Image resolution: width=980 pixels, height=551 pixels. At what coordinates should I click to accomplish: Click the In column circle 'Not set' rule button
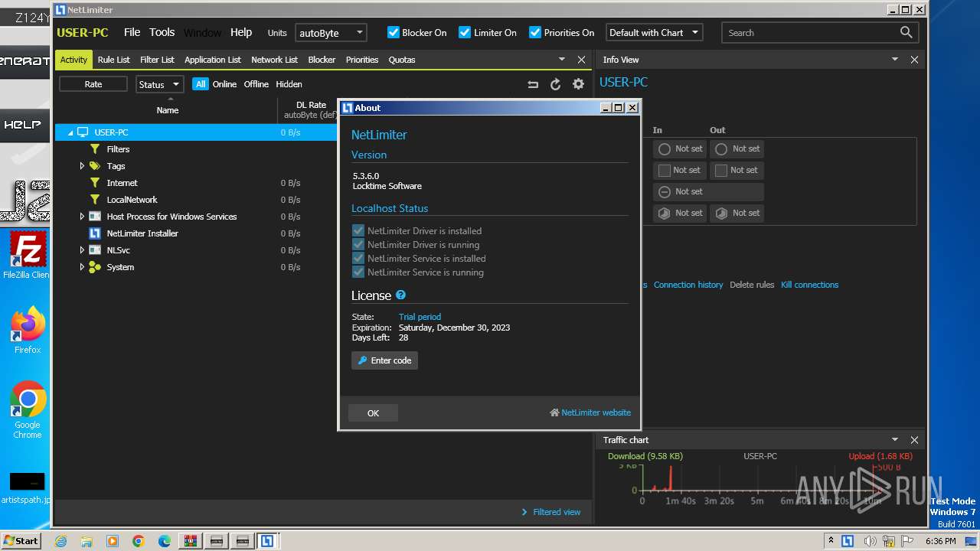(x=680, y=148)
